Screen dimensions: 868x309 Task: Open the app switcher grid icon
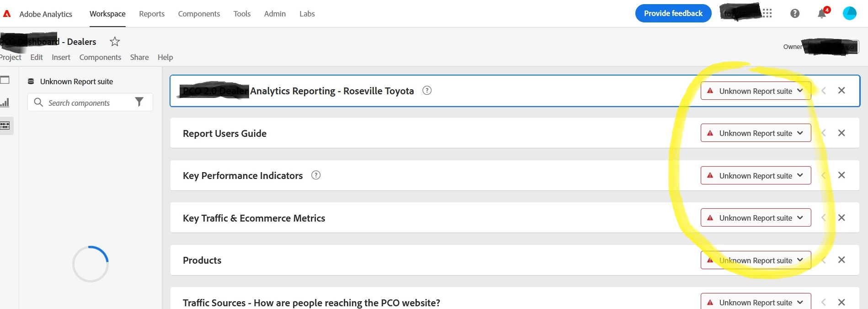[767, 13]
